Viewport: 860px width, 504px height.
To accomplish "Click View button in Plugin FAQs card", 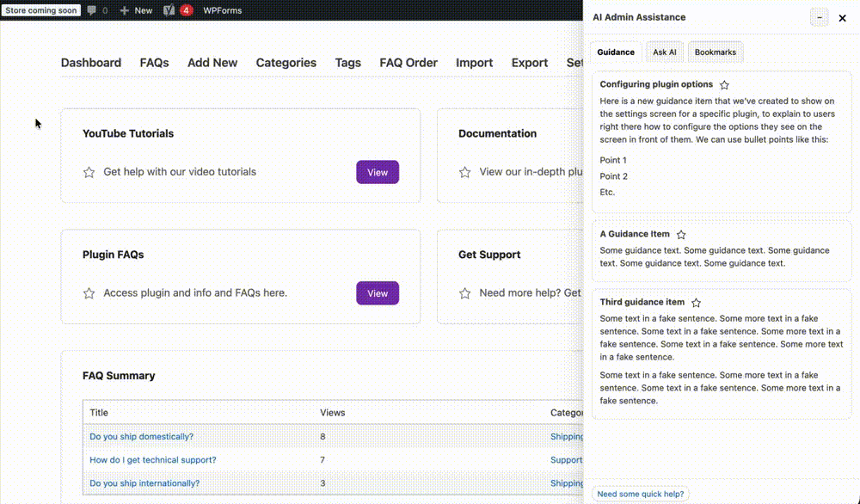I will (x=378, y=293).
